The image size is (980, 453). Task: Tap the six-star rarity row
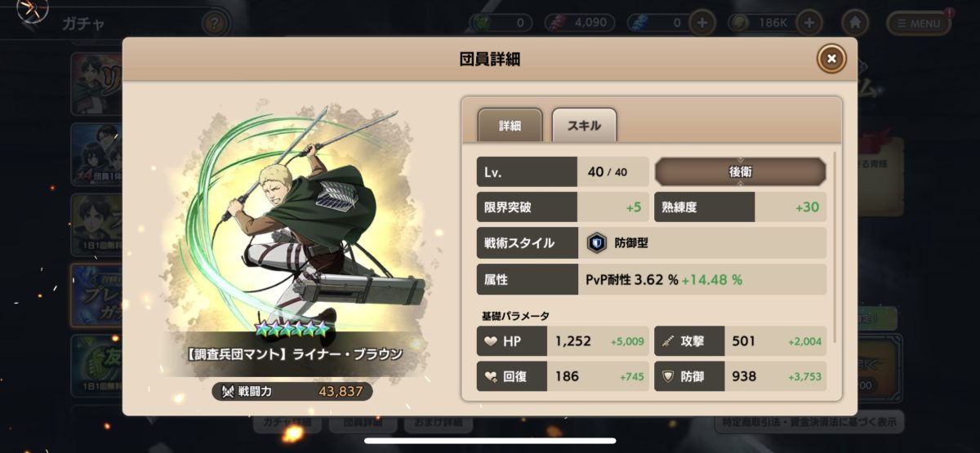(x=292, y=329)
